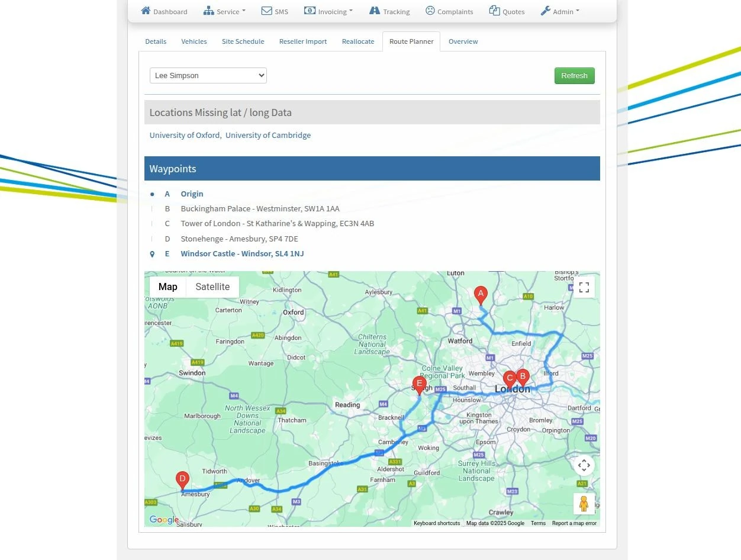Open the Tracking menu item
The image size is (741, 560).
click(x=389, y=11)
